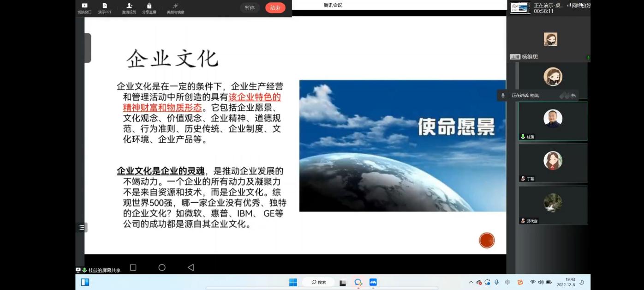
Task: Select the host 杨维思 large avatar
Action: (x=550, y=39)
